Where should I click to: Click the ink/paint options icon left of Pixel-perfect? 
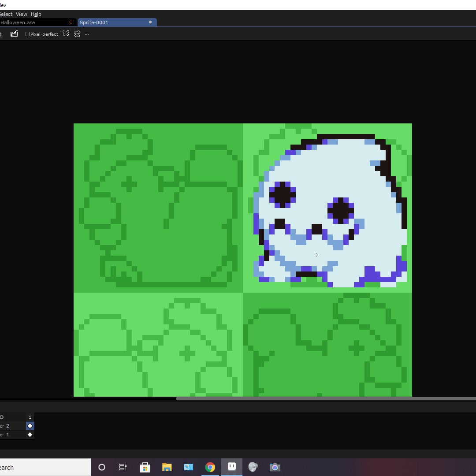[14, 34]
